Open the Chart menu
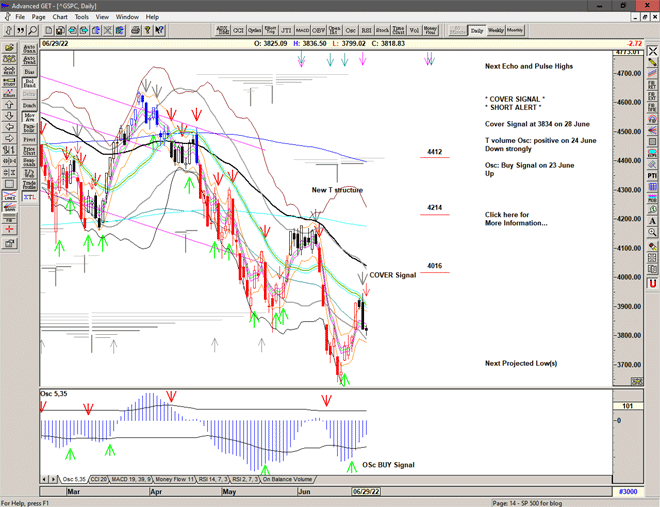 pos(60,17)
